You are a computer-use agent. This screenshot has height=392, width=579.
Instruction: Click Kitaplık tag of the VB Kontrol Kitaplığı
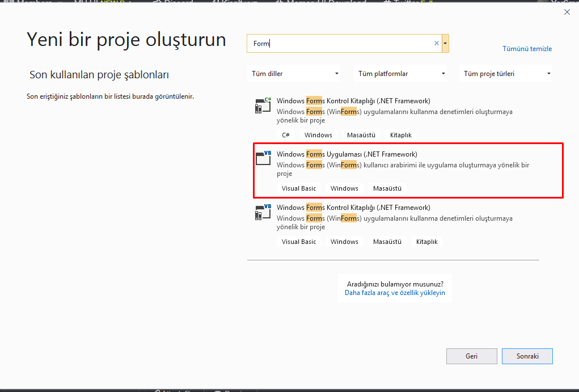pos(427,242)
